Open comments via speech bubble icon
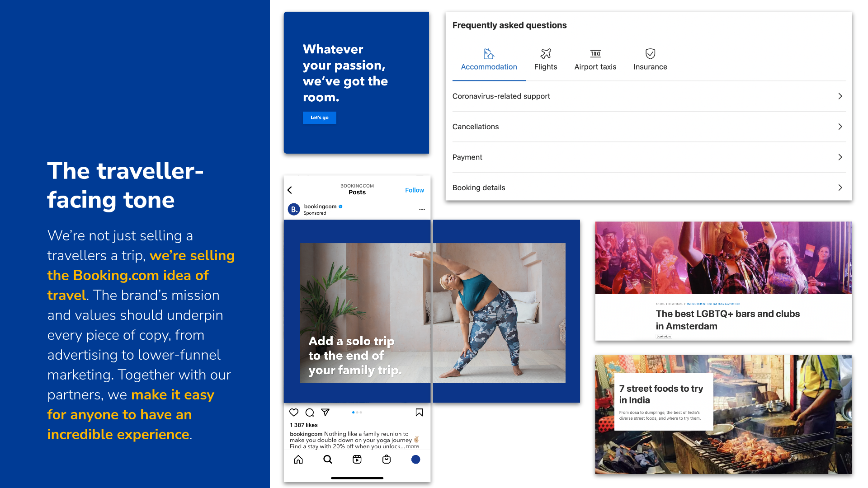The height and width of the screenshot is (488, 868). point(310,412)
